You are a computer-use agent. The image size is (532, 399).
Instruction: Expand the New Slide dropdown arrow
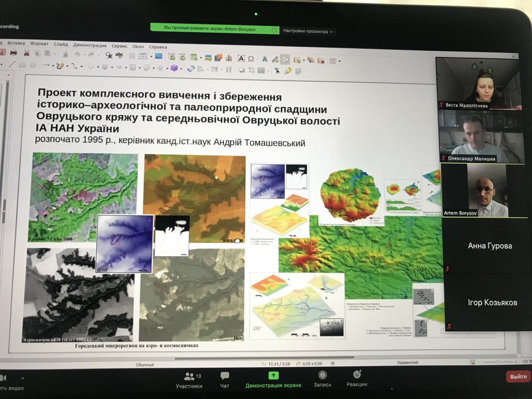[303, 60]
